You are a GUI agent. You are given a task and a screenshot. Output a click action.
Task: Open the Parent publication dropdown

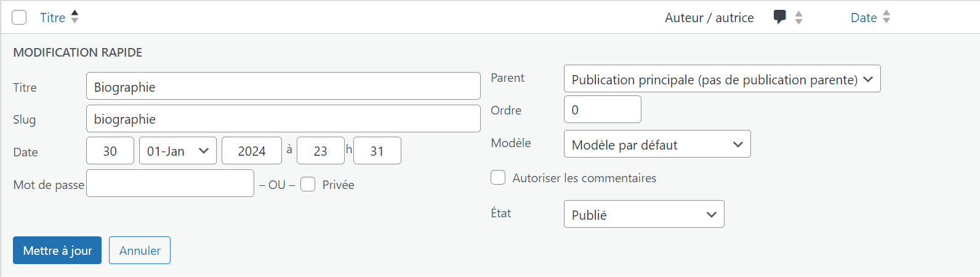722,79
